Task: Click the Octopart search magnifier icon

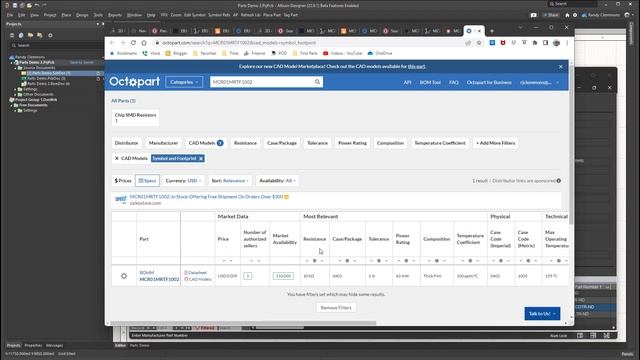Action: tap(317, 82)
